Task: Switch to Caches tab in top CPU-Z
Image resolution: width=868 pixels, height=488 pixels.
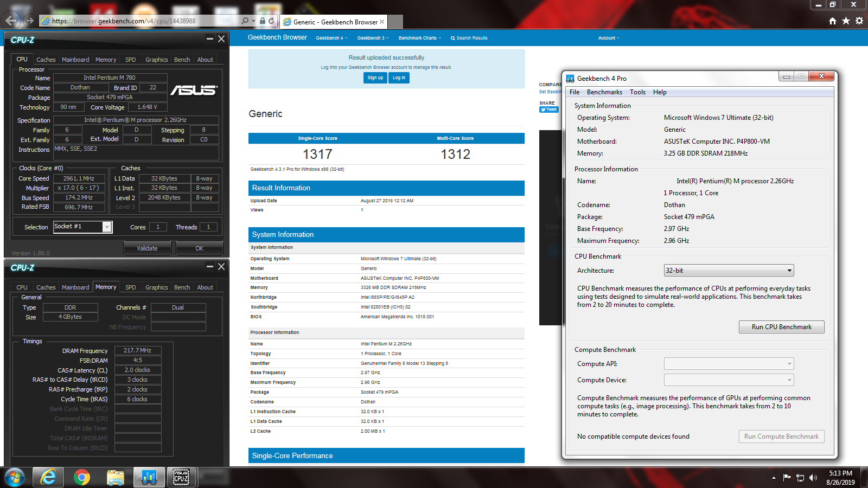Action: point(46,60)
